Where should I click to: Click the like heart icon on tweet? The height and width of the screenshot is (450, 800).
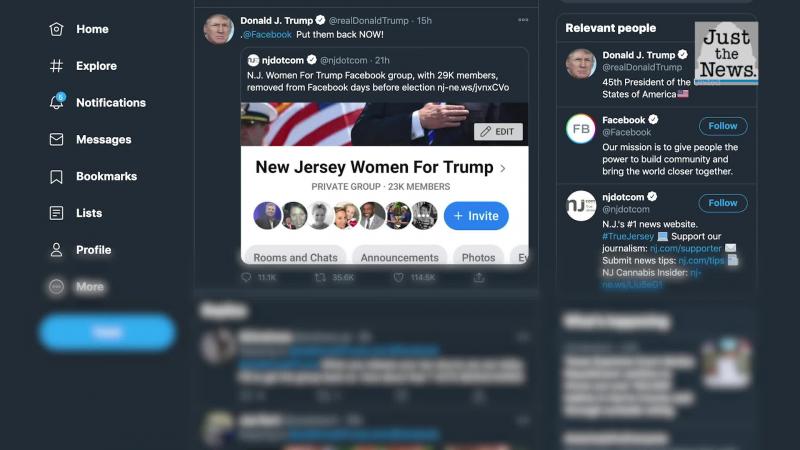tap(398, 277)
